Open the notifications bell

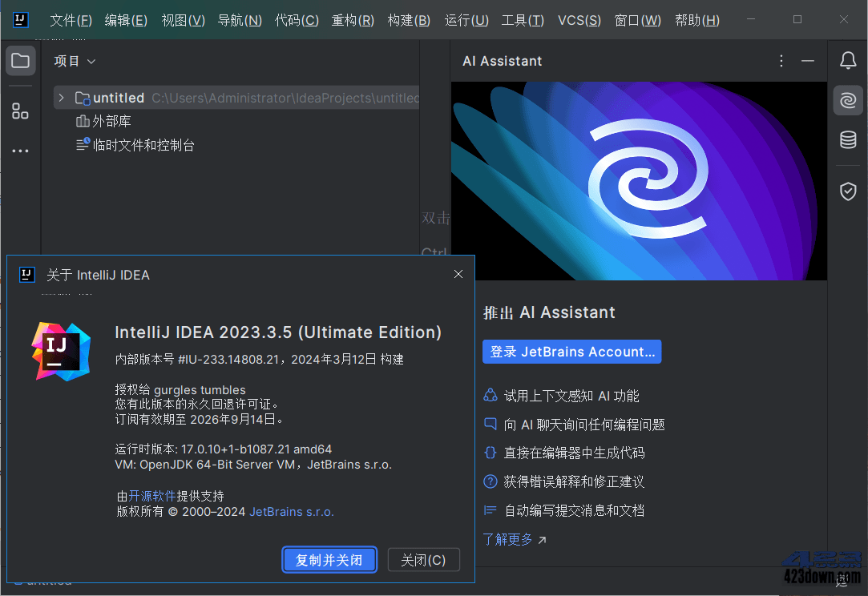coord(847,60)
